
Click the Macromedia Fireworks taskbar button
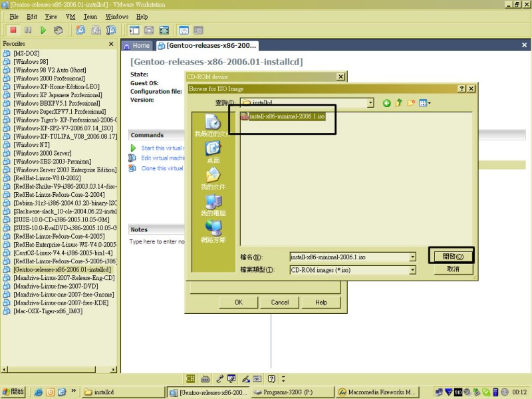click(377, 392)
